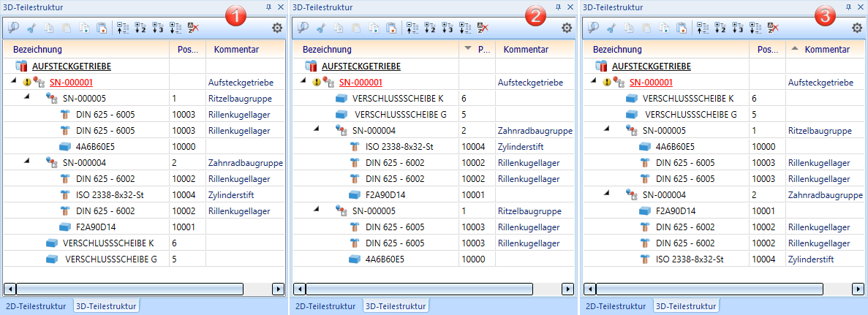Click the sorted P... column header in the middle panel
This screenshot has height=315, width=868.
477,49
